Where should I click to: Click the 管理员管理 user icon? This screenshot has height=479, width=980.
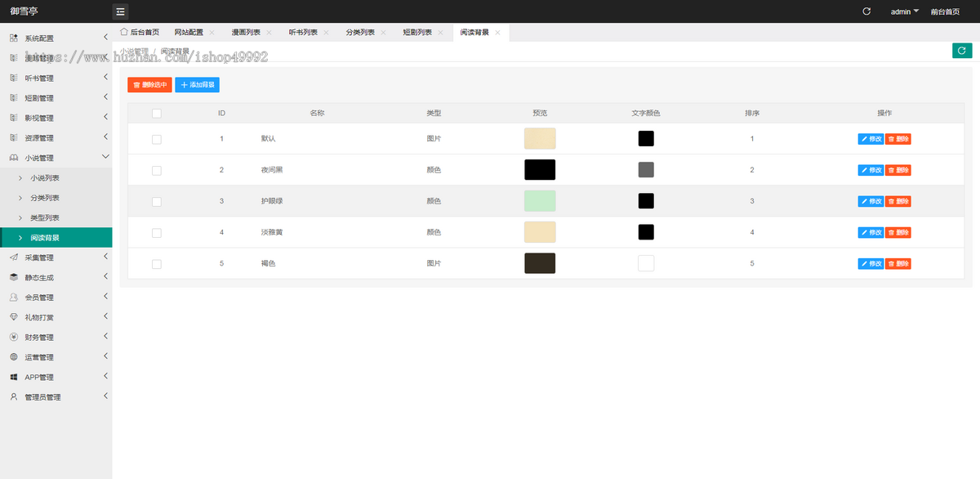[14, 396]
